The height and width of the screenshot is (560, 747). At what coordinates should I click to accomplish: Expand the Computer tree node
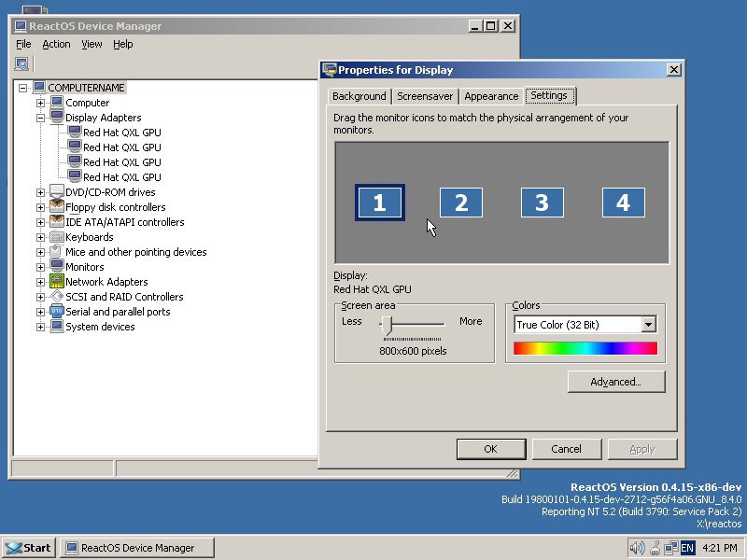coord(40,103)
